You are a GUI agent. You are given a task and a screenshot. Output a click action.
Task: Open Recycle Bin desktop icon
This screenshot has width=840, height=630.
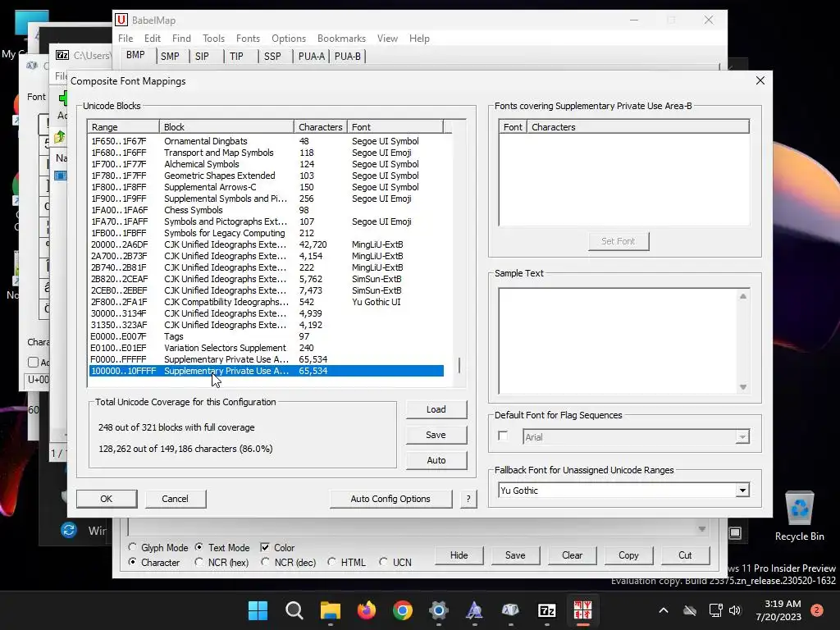point(799,517)
